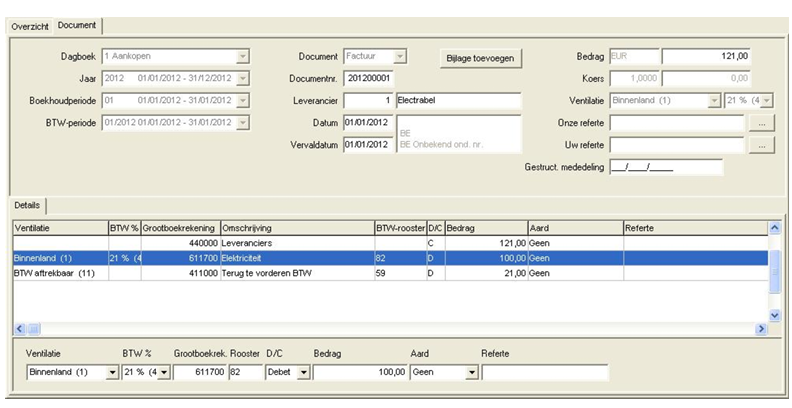The image size is (792, 408).
Task: Open the bottom BTW % dropdown
Action: click(164, 373)
